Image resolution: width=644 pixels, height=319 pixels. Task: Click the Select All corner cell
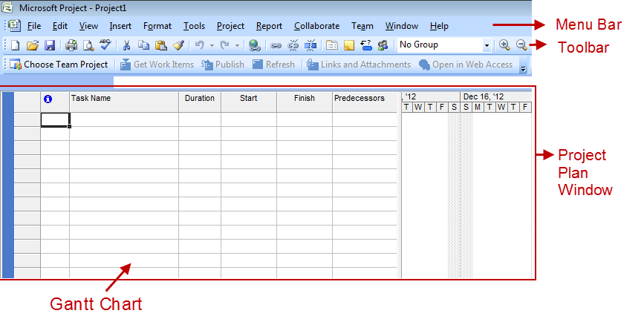27,102
